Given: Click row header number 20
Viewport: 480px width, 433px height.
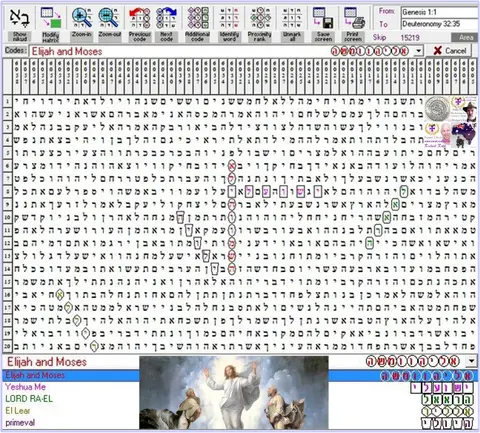Looking at the screenshot, I should tap(7, 346).
